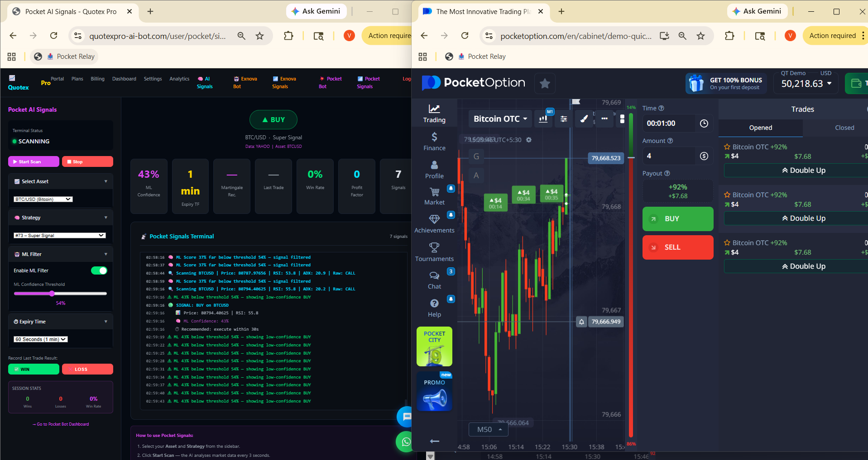Open AI Signals navigation item
Image resolution: width=868 pixels, height=460 pixels.
205,82
